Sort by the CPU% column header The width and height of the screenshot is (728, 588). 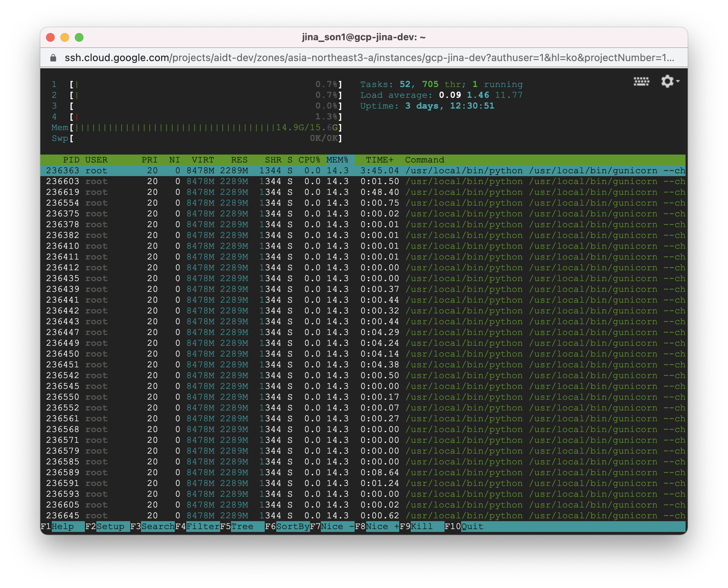click(309, 160)
